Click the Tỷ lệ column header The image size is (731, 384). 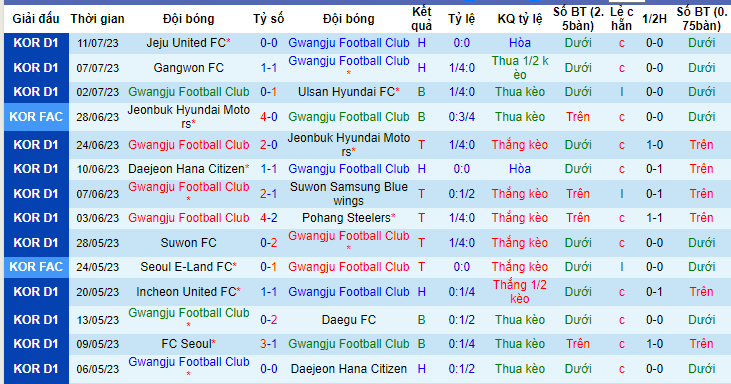click(462, 19)
